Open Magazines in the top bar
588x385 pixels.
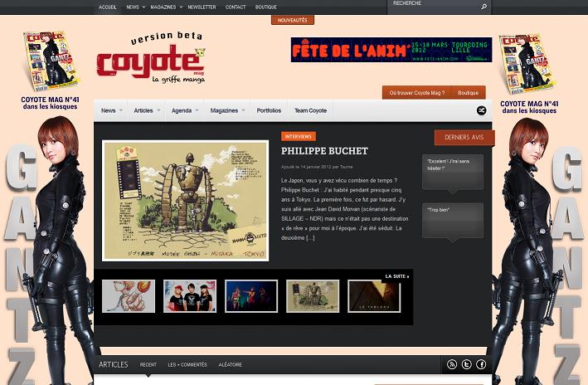pyautogui.click(x=163, y=7)
